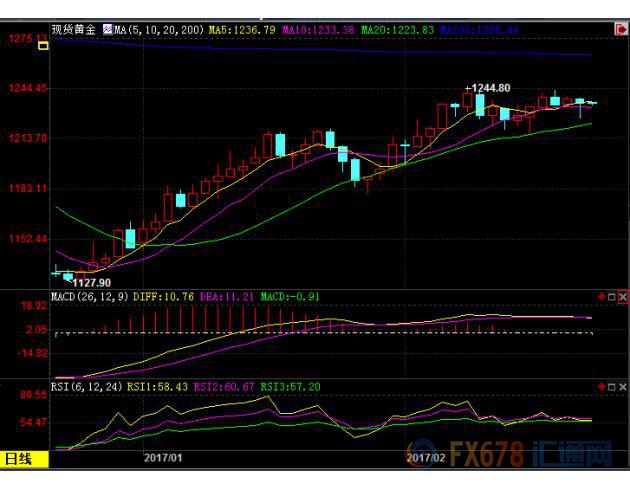Click the MA(5,10,20,200) parameter label
The height and width of the screenshot is (490, 630).
tap(159, 30)
